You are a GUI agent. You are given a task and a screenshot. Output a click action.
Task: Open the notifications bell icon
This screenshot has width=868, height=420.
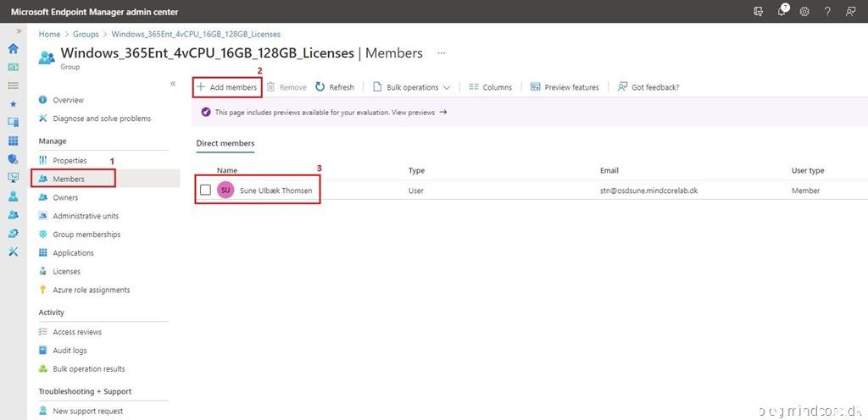(782, 11)
